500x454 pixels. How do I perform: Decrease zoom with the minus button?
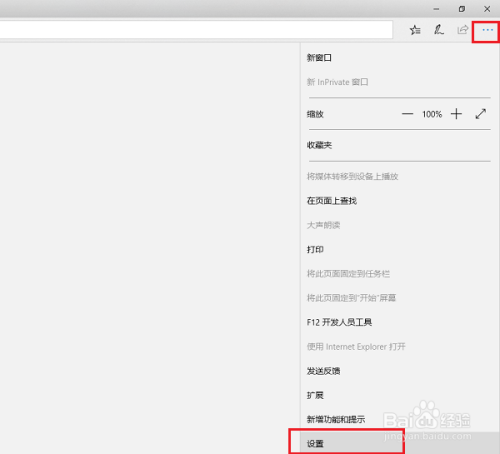point(407,114)
